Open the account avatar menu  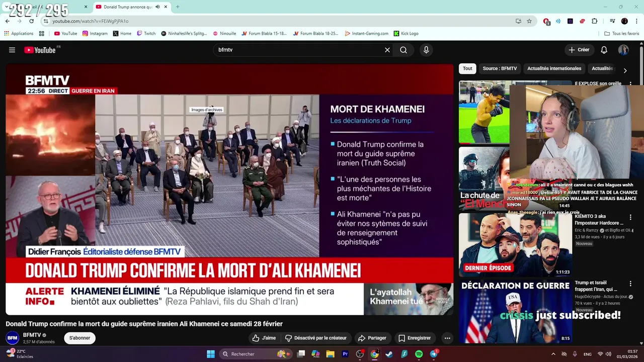coord(623,50)
